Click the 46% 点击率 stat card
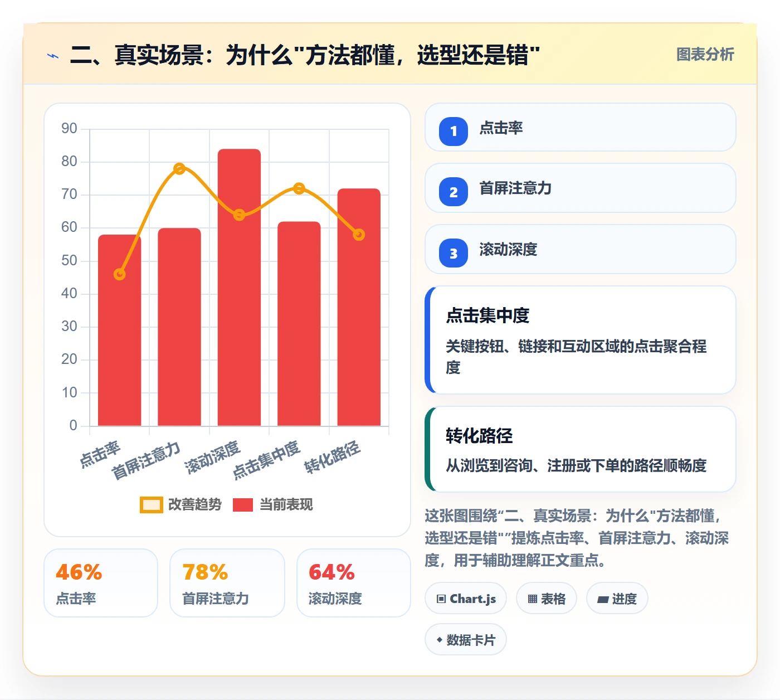Viewport: 780px width, 700px height. coord(101,583)
